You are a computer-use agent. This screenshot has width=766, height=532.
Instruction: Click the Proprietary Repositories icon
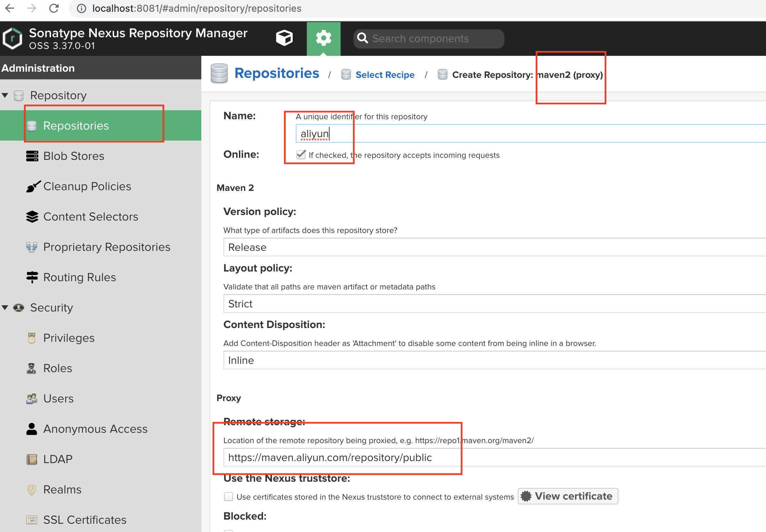click(32, 247)
